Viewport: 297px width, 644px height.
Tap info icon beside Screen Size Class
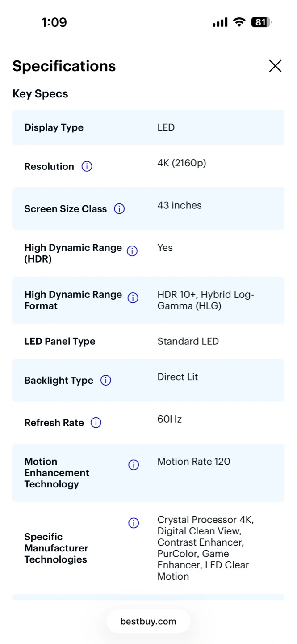click(x=119, y=209)
